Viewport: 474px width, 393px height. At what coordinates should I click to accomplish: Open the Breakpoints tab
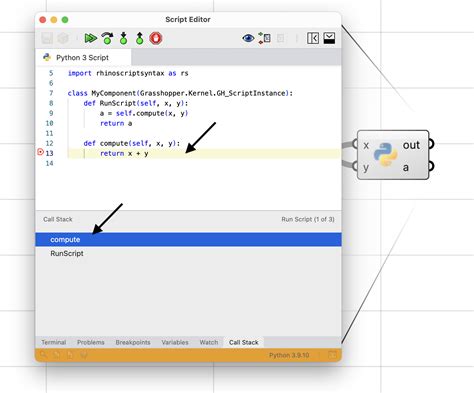click(133, 342)
